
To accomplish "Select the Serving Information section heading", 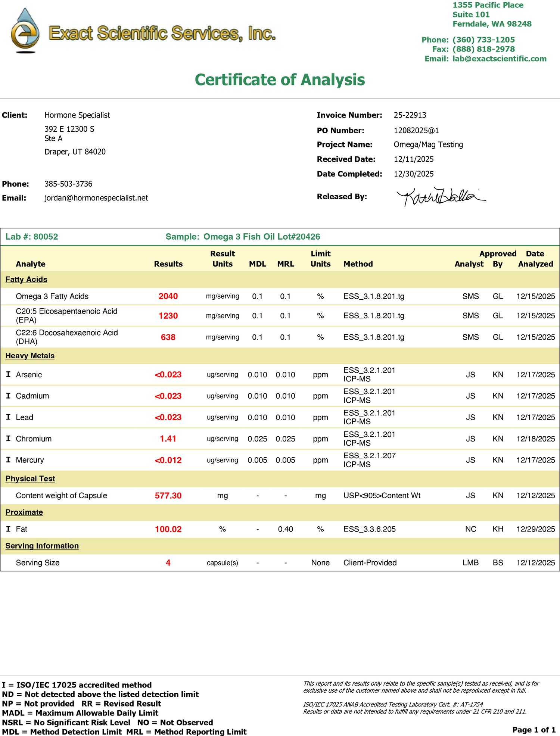I will point(42,546).
